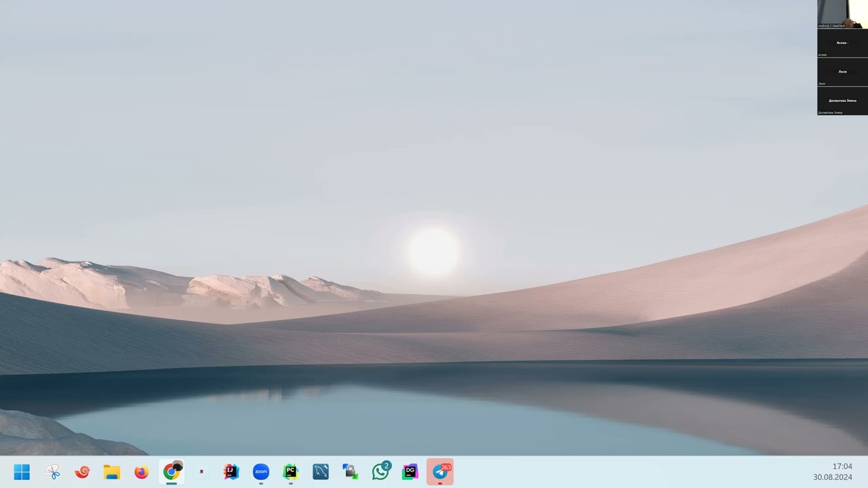The height and width of the screenshot is (488, 868).
Task: Open the Windows Start menu
Action: (x=22, y=472)
